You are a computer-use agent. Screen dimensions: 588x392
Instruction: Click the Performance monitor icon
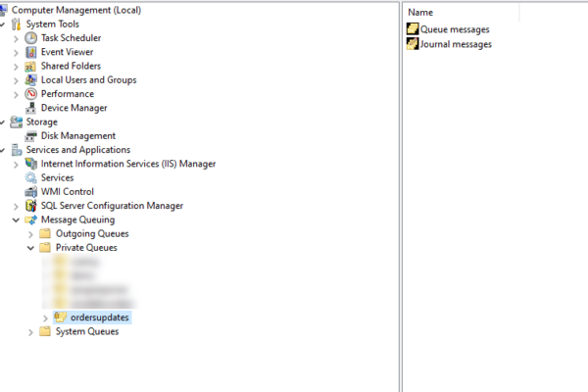pyautogui.click(x=31, y=94)
